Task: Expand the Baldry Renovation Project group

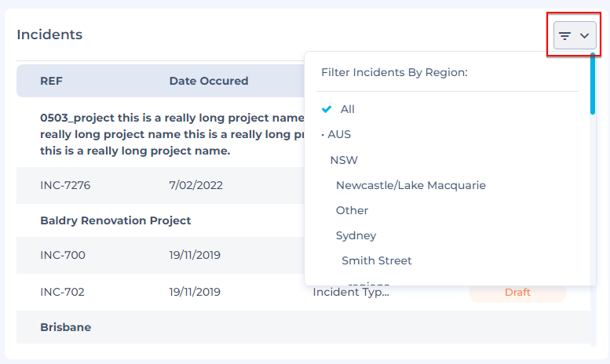Action: 115,220
